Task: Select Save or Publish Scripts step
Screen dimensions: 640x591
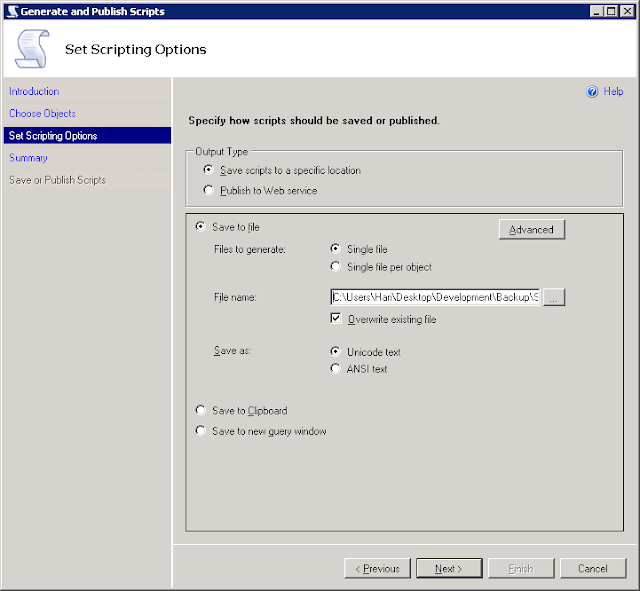Action: tap(58, 180)
